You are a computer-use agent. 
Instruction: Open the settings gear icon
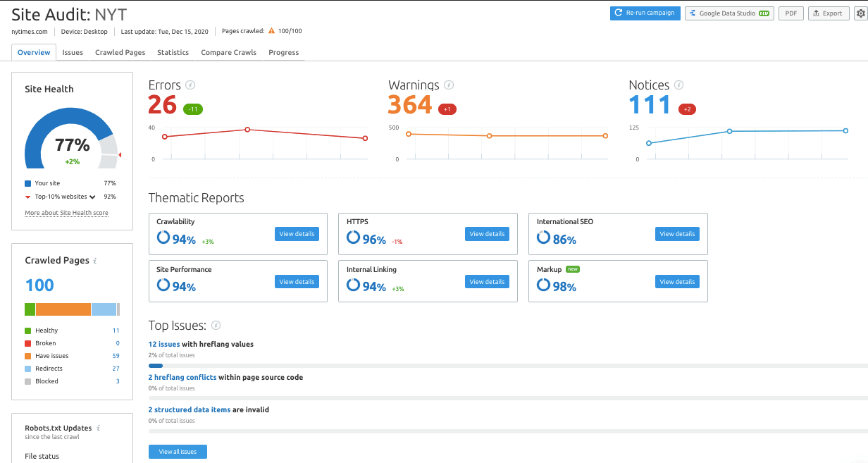point(860,13)
